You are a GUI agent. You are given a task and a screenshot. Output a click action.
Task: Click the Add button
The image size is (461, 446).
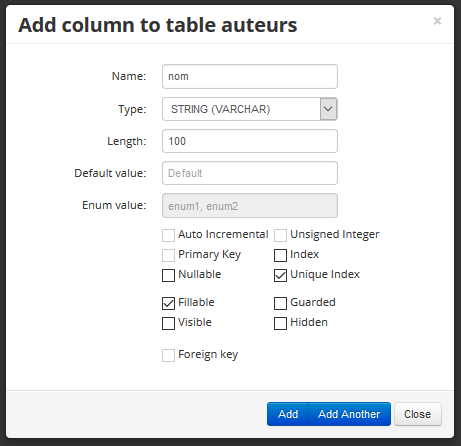tap(288, 414)
